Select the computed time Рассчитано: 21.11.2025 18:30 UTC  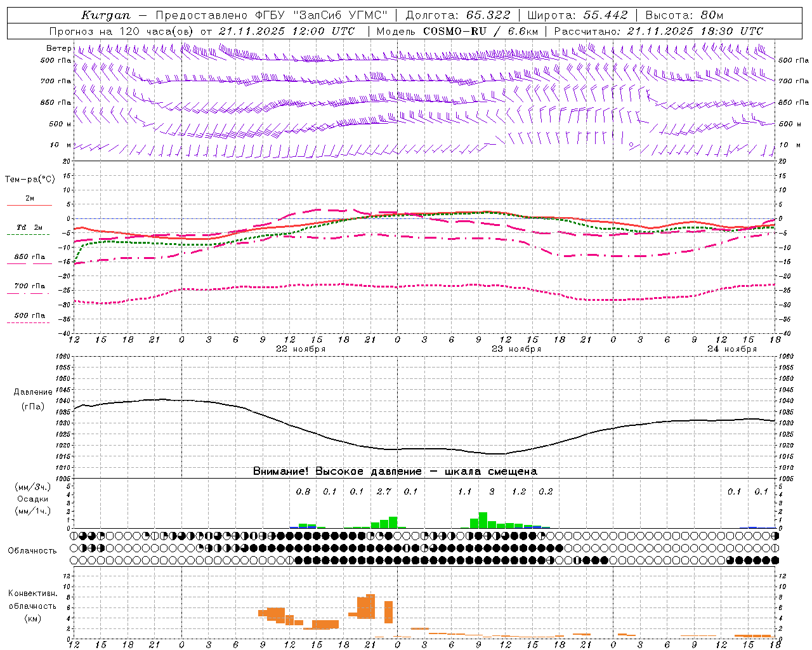pos(659,31)
